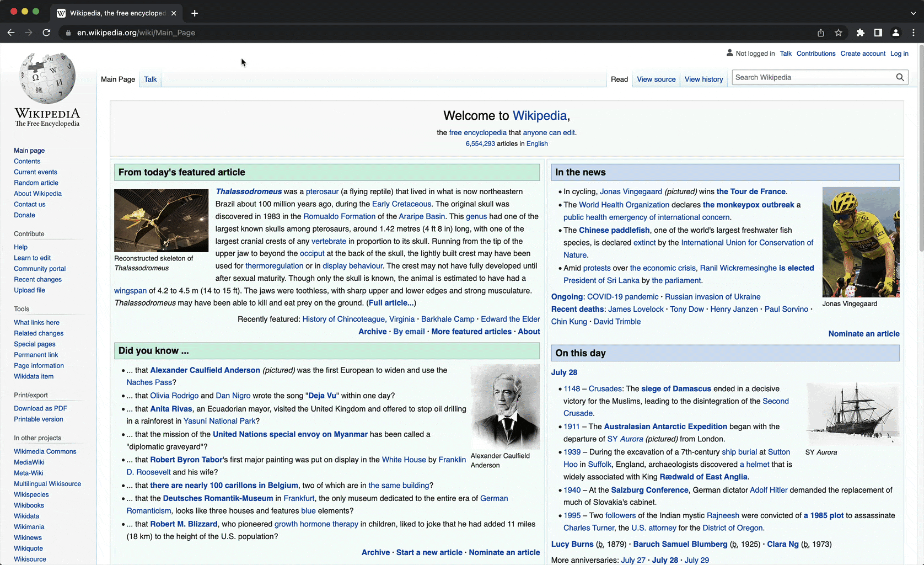Click the monkeypox outbreak link
Viewport: 924px width, 565px height.
click(748, 205)
